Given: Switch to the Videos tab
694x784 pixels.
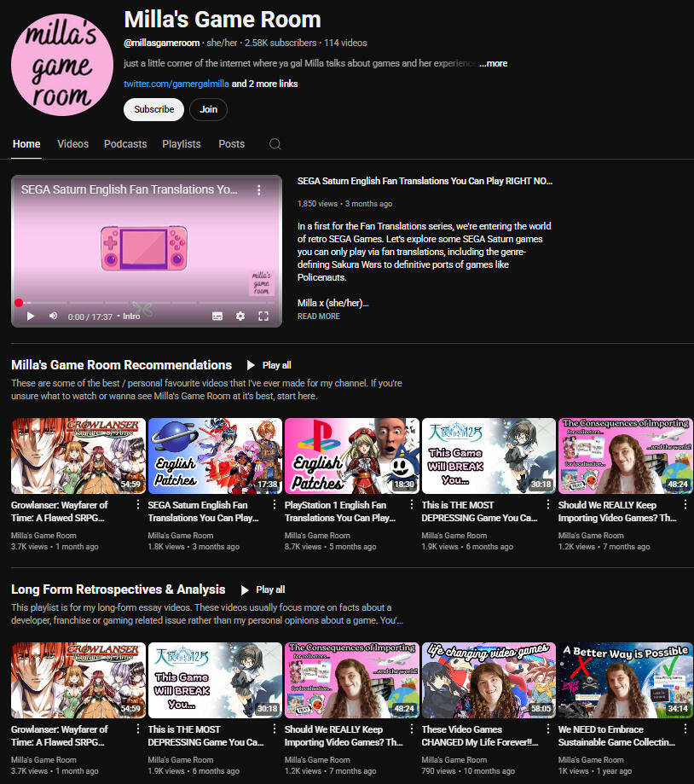Looking at the screenshot, I should coord(72,144).
